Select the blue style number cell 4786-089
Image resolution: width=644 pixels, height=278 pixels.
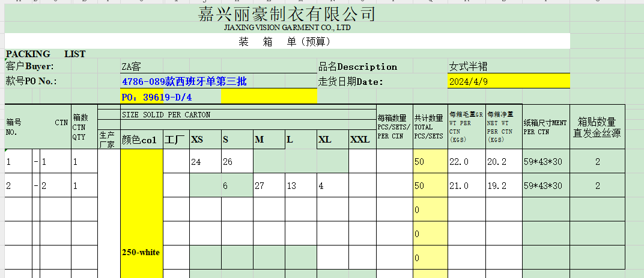(184, 81)
